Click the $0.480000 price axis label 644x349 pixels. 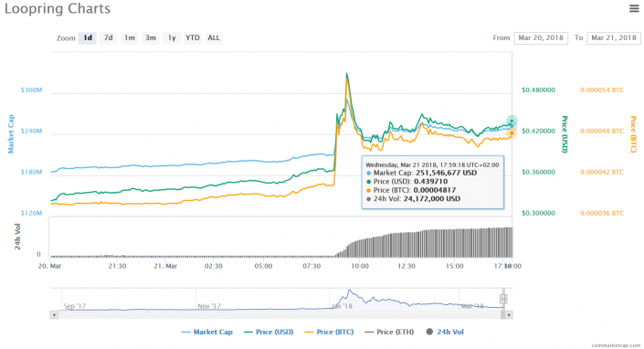pos(538,90)
